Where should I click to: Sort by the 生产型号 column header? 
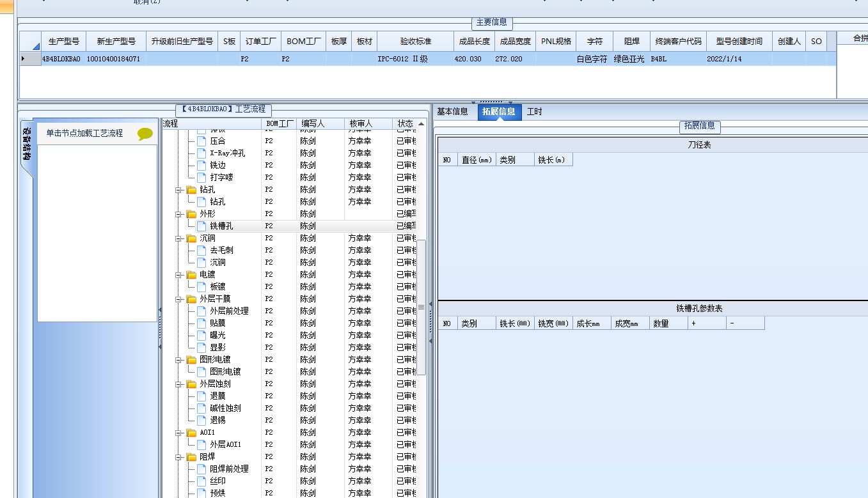[64, 41]
